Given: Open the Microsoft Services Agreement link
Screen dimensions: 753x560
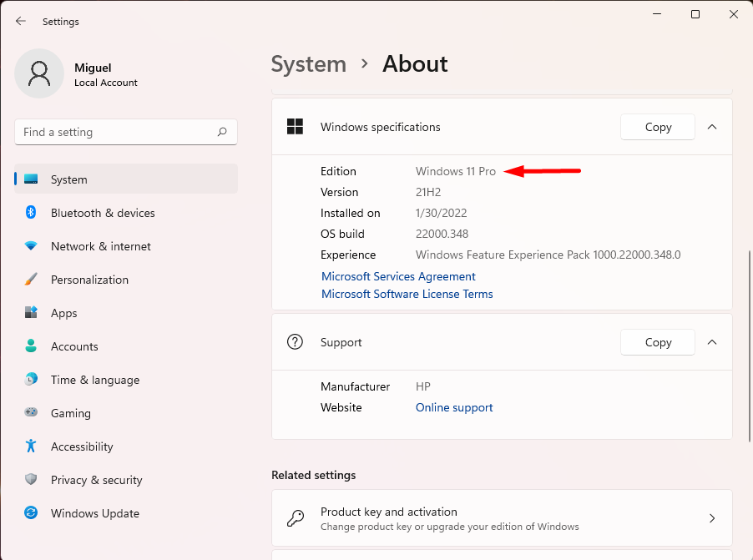Looking at the screenshot, I should click(398, 276).
